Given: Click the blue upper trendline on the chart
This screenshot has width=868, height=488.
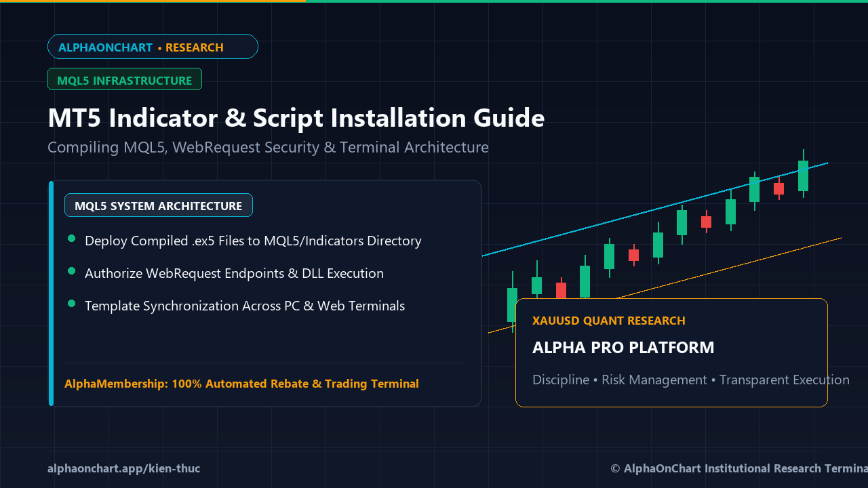Looking at the screenshot, I should 655,209.
